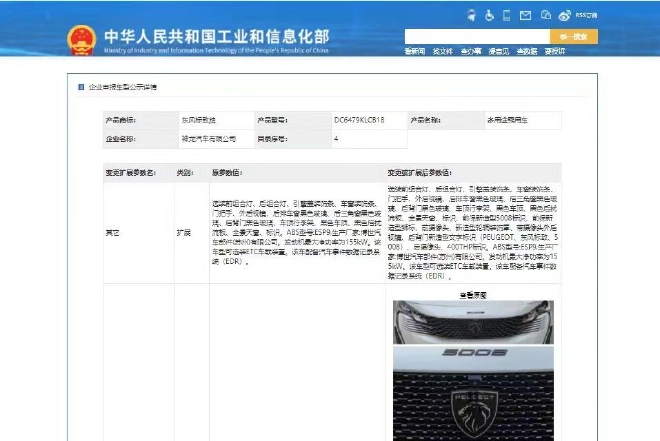Open the 5008 badge and Peugeot logo photo

click(473, 393)
